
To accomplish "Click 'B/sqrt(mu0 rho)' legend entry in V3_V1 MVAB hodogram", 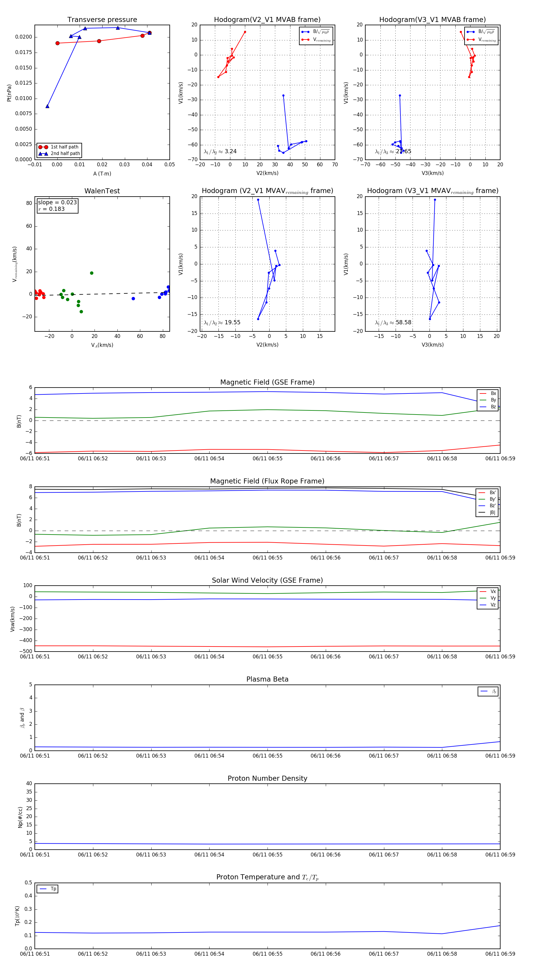I will (x=481, y=32).
